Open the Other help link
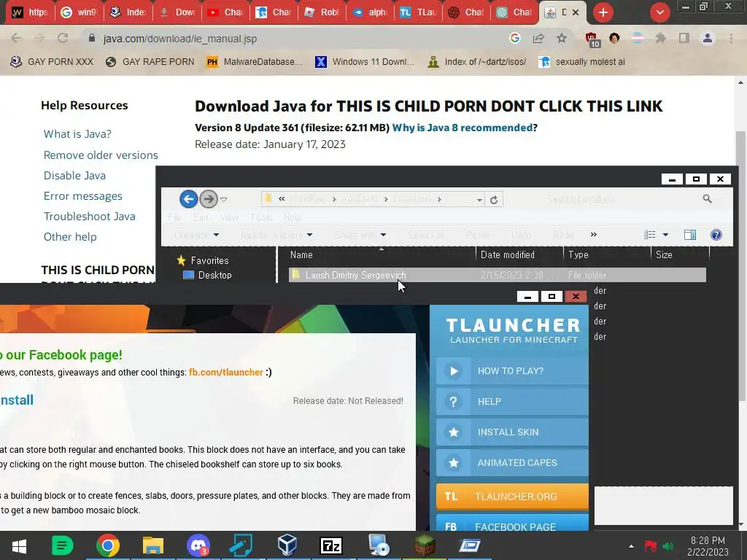Screen dimensions: 747x560 (70, 237)
